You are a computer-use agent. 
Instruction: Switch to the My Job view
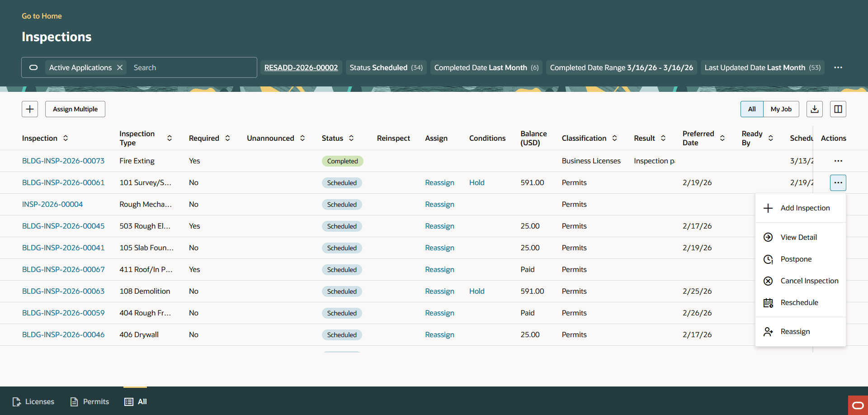pyautogui.click(x=781, y=109)
